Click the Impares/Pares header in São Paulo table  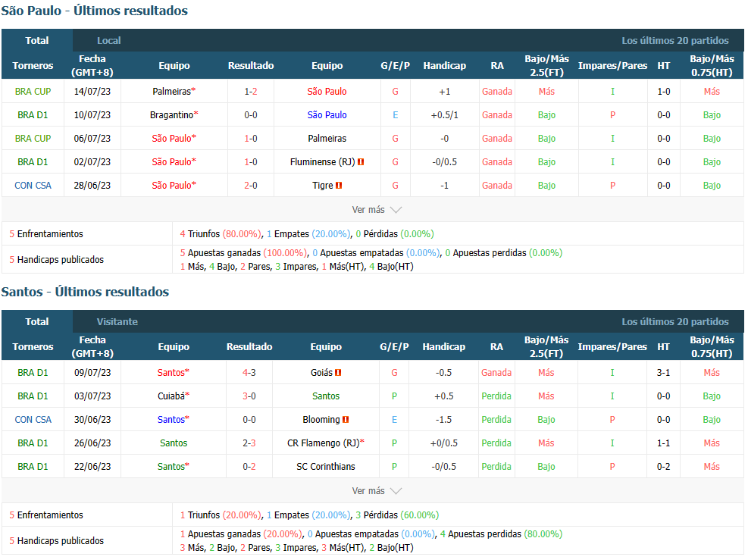tap(612, 65)
